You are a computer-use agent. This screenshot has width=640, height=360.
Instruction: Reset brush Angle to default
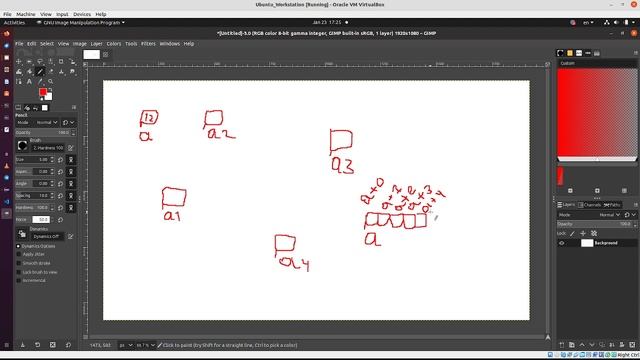point(60,184)
